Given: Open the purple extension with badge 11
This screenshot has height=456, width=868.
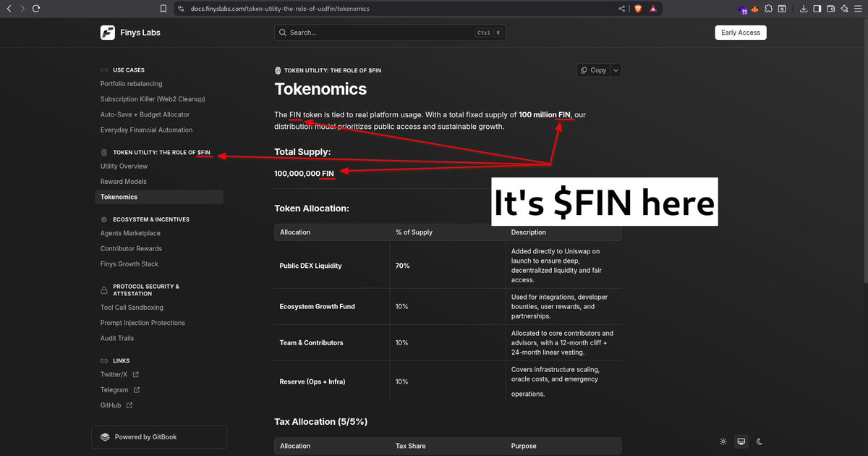Looking at the screenshot, I should click(x=743, y=9).
